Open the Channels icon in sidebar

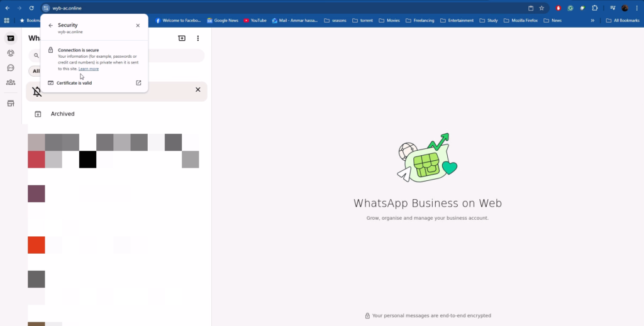[11, 68]
